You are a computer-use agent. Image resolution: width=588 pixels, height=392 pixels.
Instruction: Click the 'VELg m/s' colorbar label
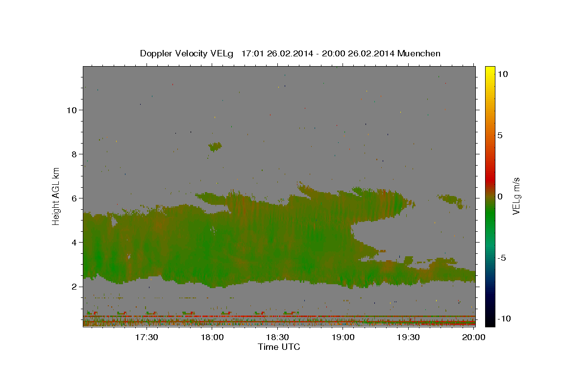pos(516,196)
